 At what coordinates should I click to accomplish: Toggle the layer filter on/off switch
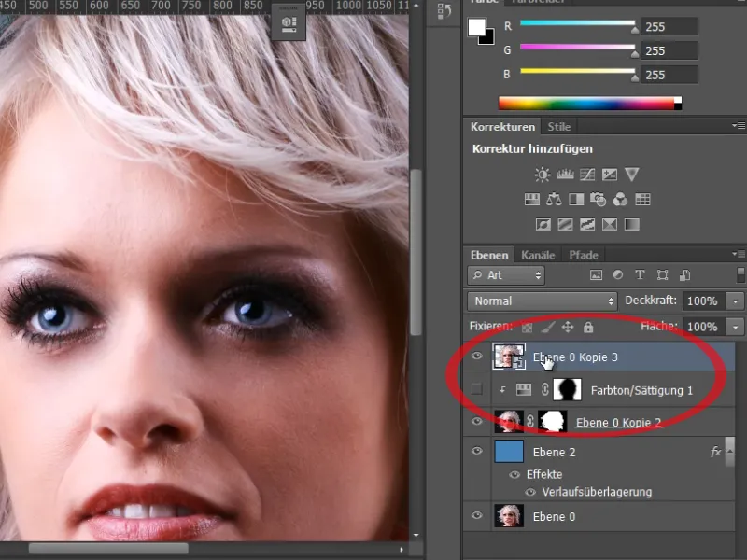(740, 274)
